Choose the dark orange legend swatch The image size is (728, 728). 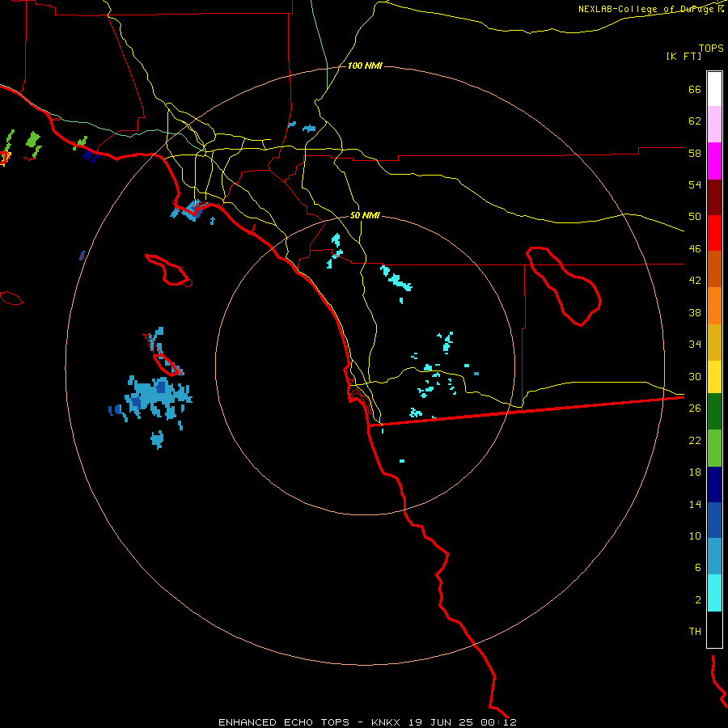pos(714,269)
